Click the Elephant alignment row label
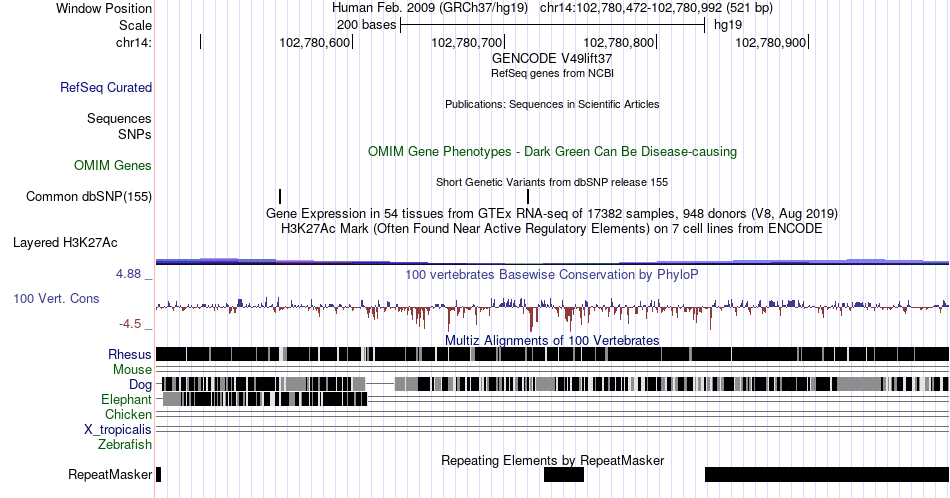Image resolution: width=950 pixels, height=498 pixels. (126, 399)
